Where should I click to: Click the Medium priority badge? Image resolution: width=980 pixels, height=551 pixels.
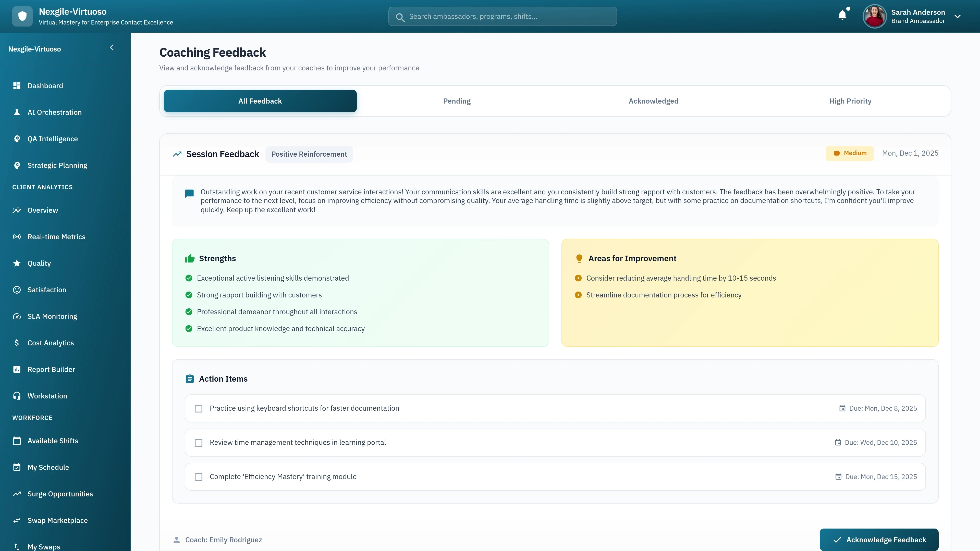pos(850,153)
